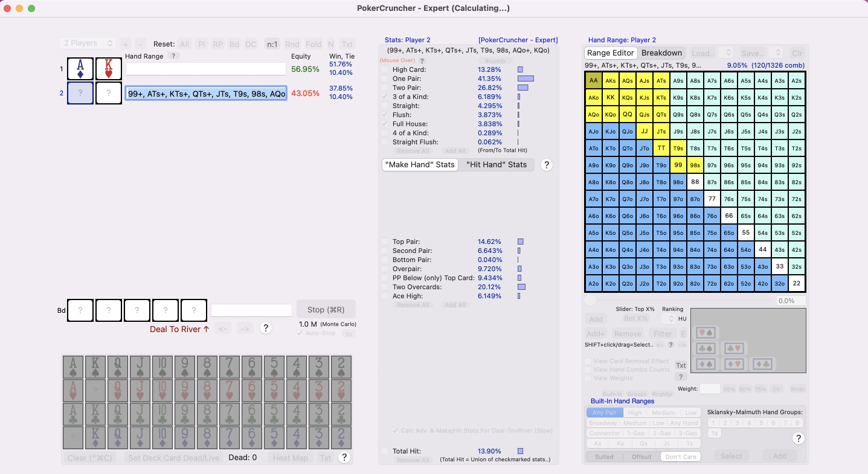Select Player 1's Ace of diamonds card
The width and height of the screenshot is (868, 474).
click(x=80, y=69)
